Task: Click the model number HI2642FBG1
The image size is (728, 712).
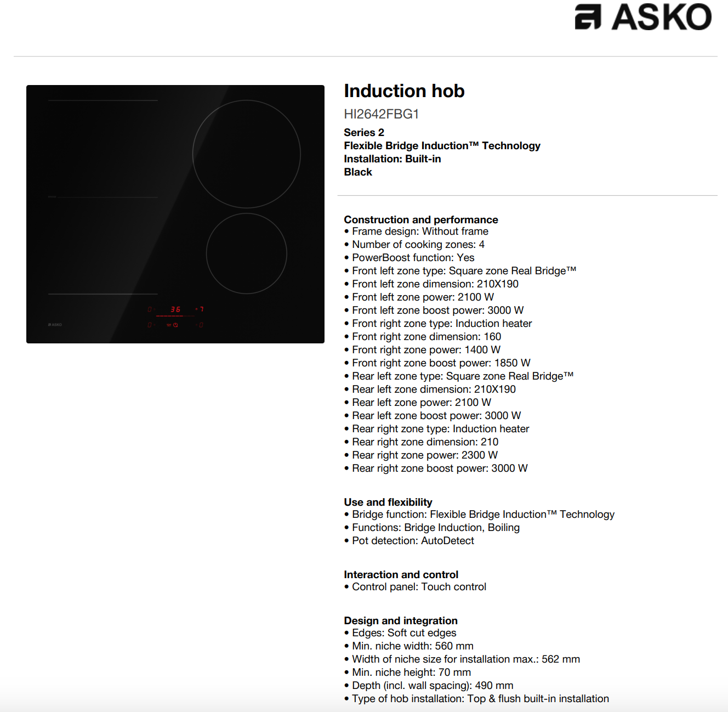Action: pyautogui.click(x=382, y=114)
